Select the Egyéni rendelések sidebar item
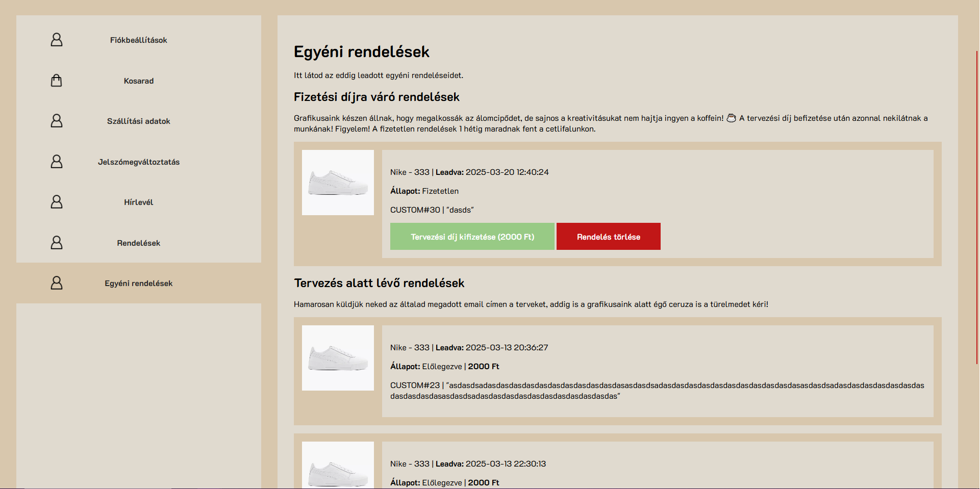Viewport: 980px width, 489px height. coord(138,284)
